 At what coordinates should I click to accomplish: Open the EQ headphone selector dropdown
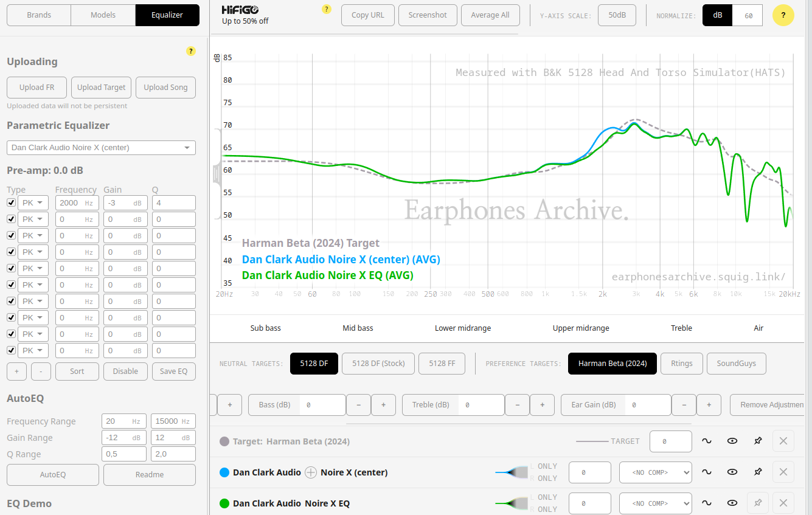101,148
